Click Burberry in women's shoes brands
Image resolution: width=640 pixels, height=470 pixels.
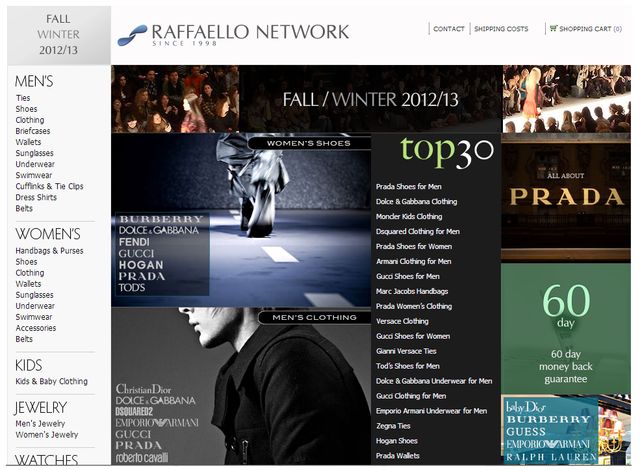point(161,219)
